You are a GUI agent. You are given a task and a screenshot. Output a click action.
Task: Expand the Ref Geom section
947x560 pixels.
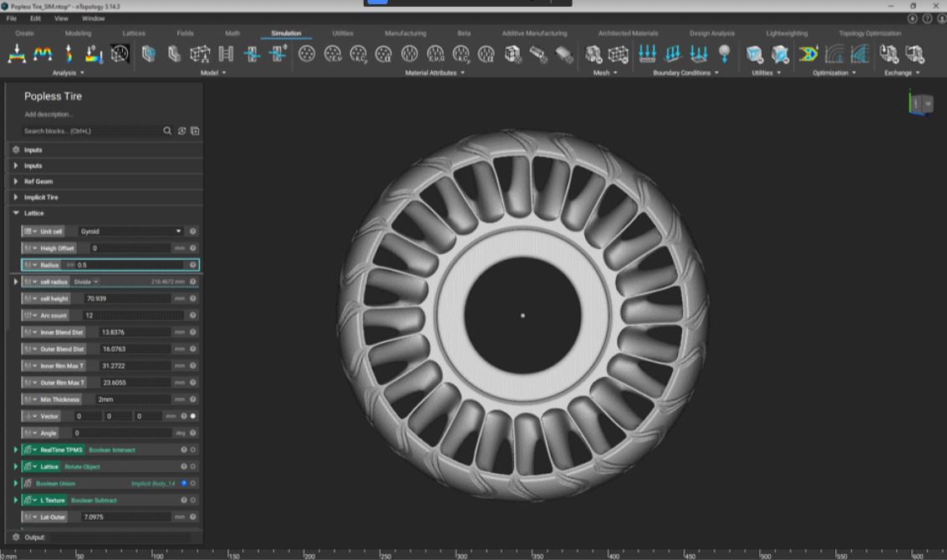16,181
